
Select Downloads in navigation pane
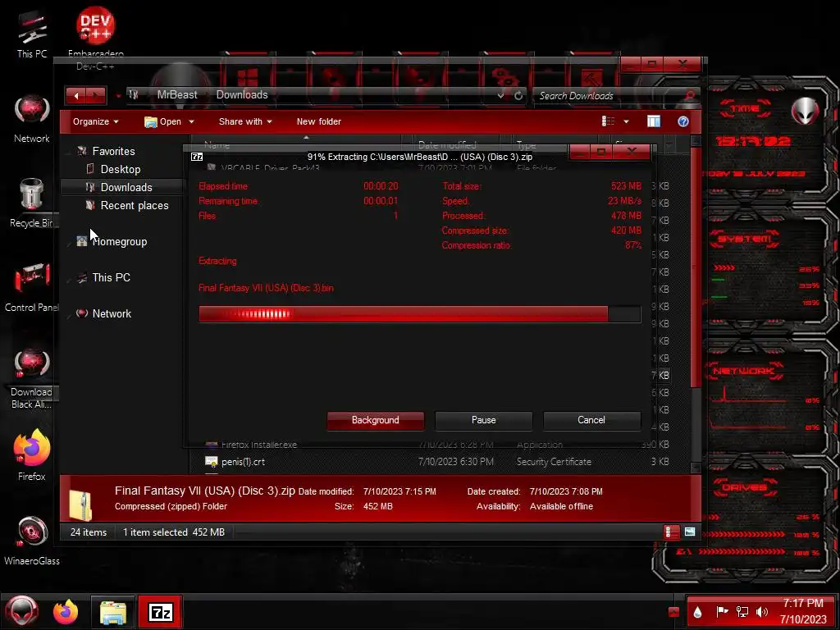[126, 188]
